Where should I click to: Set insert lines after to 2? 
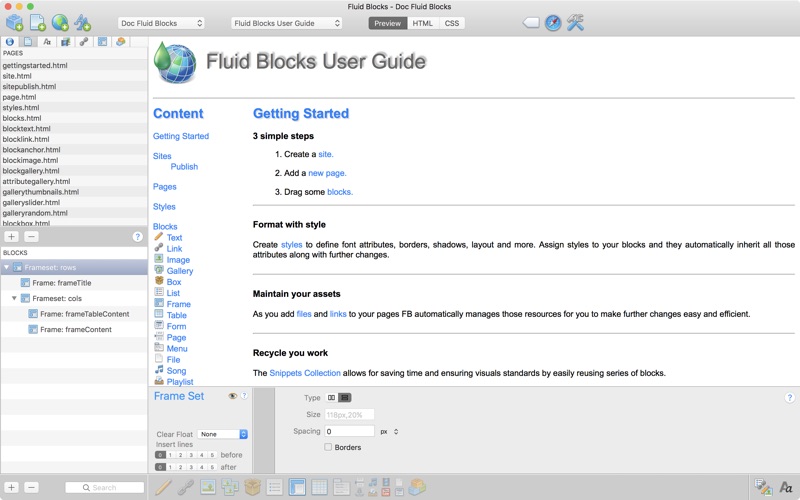[181, 467]
